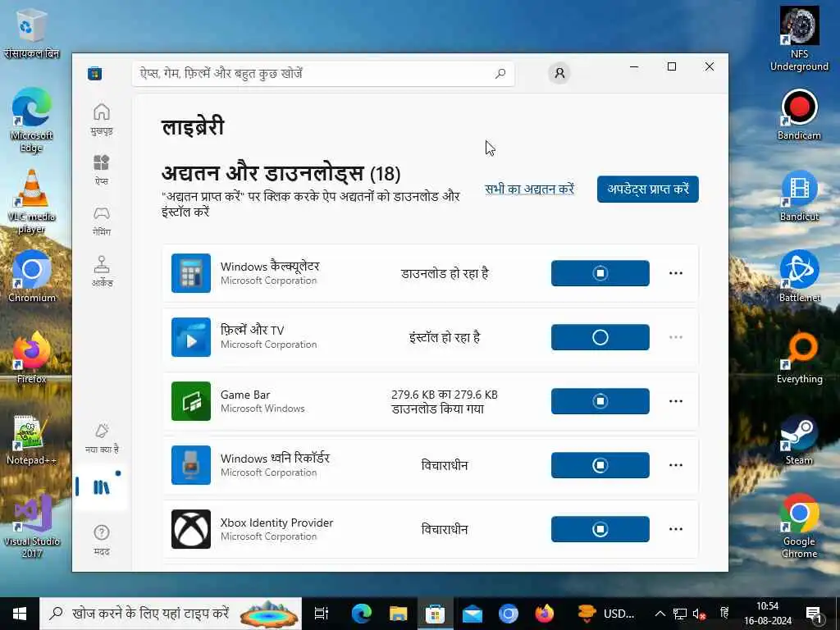Screen dimensions: 840x630
Task: Click the Films & TV app icon
Action: 190,337
